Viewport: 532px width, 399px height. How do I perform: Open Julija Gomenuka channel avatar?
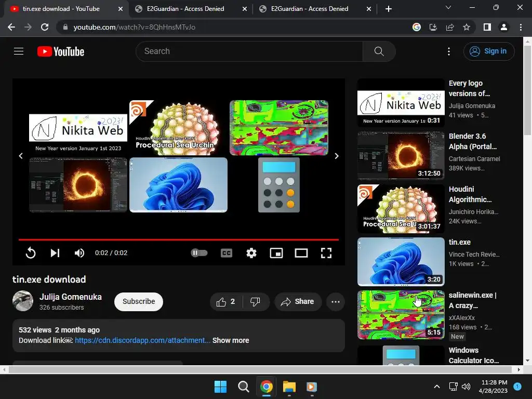click(23, 301)
